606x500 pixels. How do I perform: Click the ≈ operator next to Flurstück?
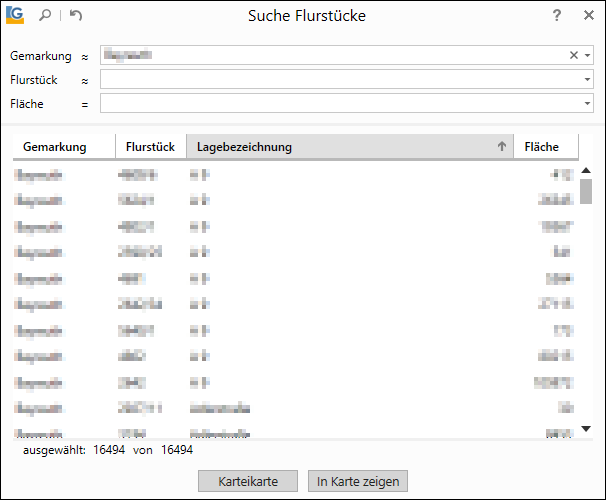pyautogui.click(x=85, y=80)
